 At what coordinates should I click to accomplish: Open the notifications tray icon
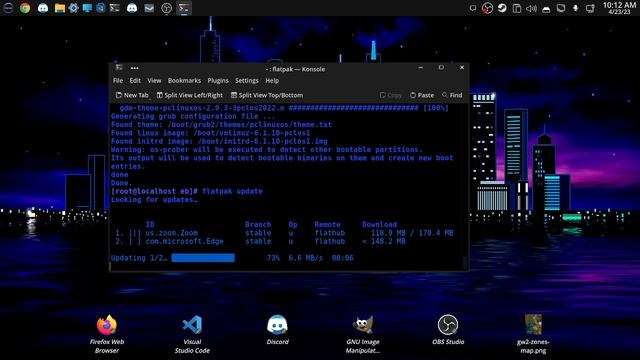(x=473, y=8)
